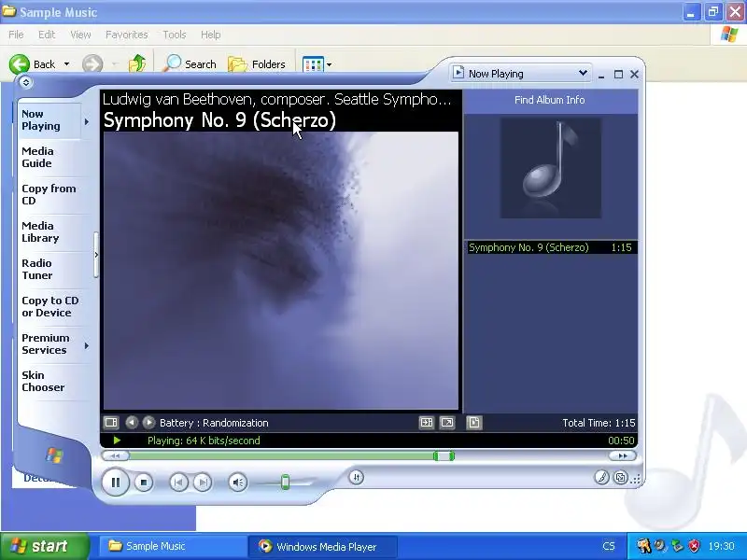This screenshot has height=560, width=747.
Task: Open the File menu in Sample Music
Action: tap(16, 35)
